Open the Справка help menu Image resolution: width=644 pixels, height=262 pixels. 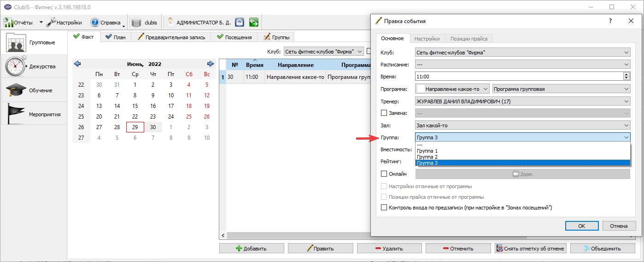pos(105,22)
